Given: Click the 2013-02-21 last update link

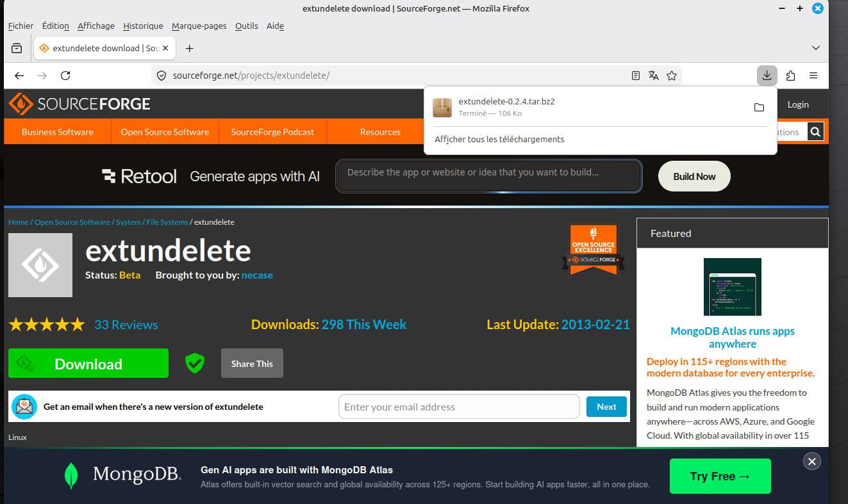Looking at the screenshot, I should pos(595,325).
